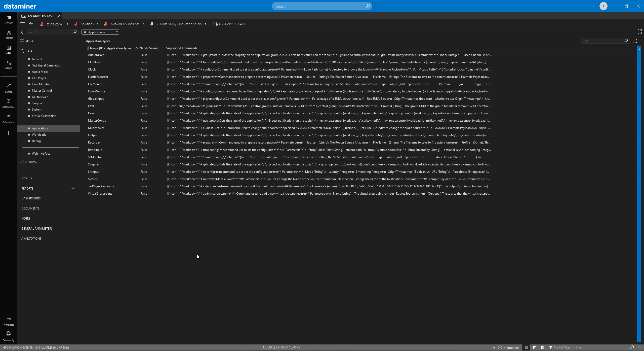Click the plus icon in sidebar
Screen dimensions: 644x351
tap(8, 133)
